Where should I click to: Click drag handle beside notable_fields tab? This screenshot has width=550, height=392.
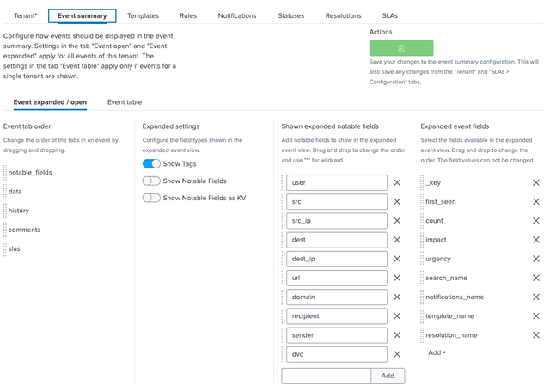[x=4, y=173]
